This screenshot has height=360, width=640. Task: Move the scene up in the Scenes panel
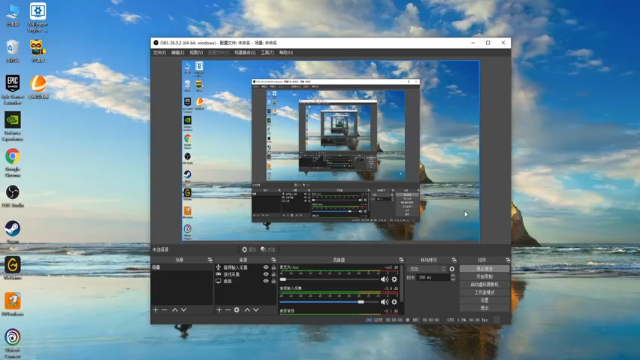coord(175,310)
